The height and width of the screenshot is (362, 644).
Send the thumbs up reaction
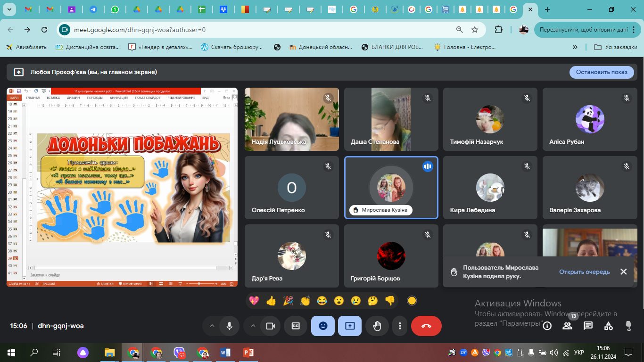(x=271, y=301)
